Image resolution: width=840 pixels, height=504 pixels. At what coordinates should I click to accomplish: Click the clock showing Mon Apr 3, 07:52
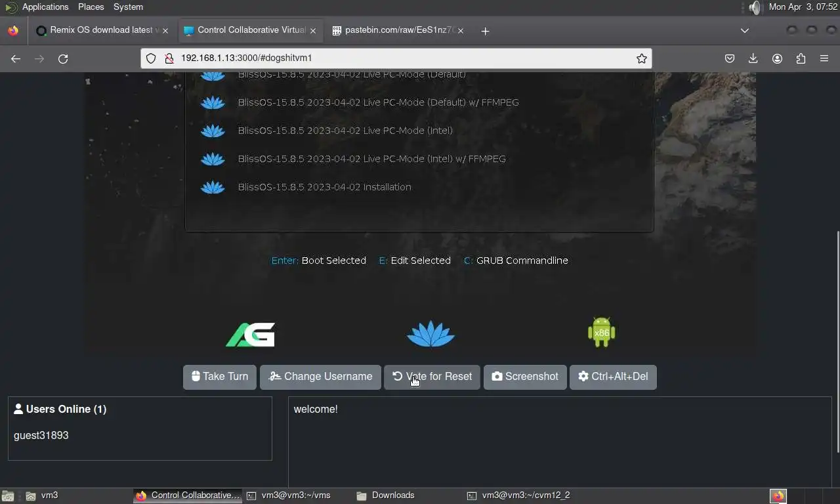click(803, 7)
